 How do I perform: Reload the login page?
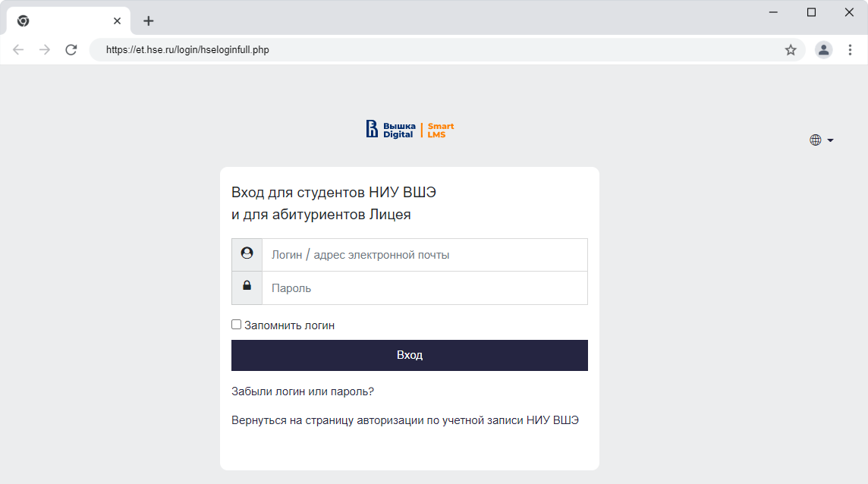[71, 50]
